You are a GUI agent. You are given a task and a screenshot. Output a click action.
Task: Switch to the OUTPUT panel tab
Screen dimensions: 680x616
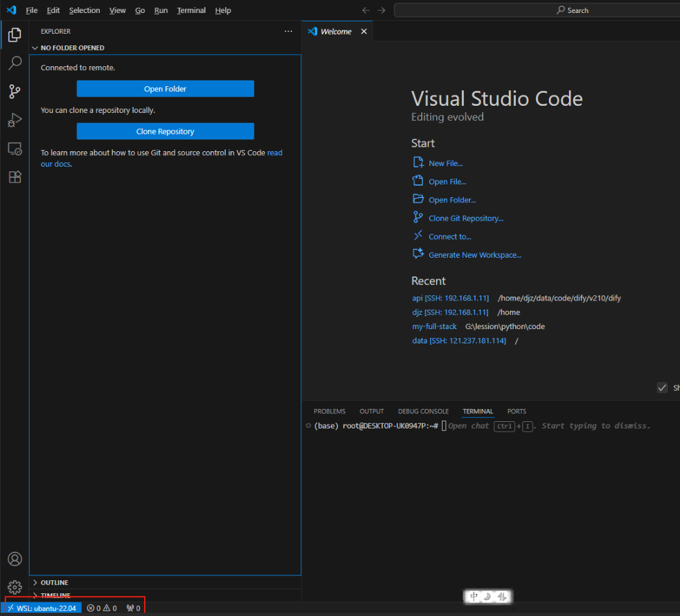(372, 412)
